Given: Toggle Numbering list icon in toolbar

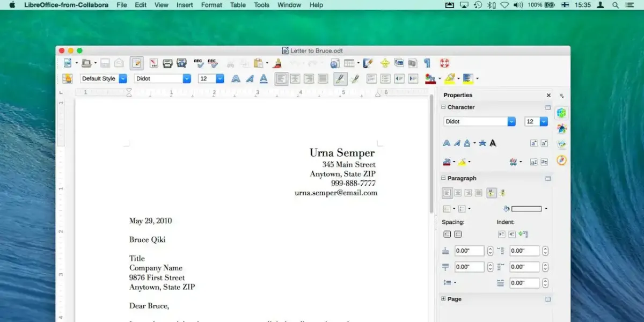Looking at the screenshot, I should tap(371, 79).
